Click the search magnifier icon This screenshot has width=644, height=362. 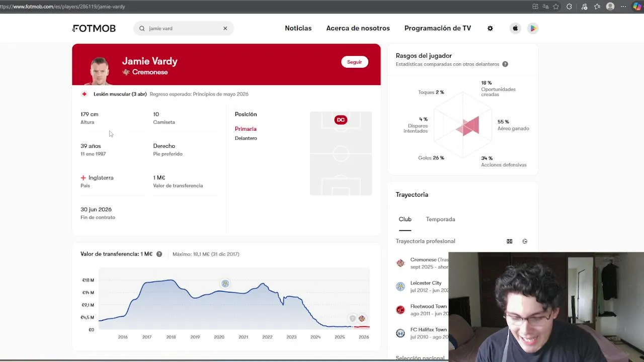pyautogui.click(x=142, y=29)
